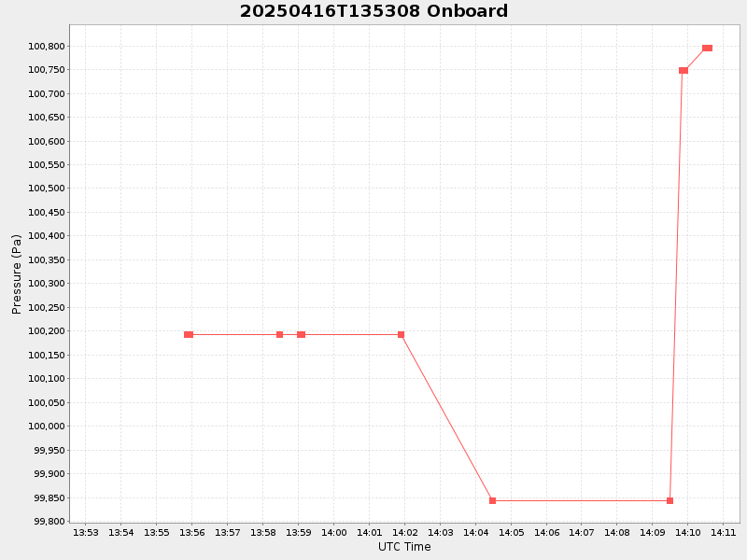The image size is (747, 560).
Task: Select the UTC Time axis label
Action: pyautogui.click(x=404, y=547)
